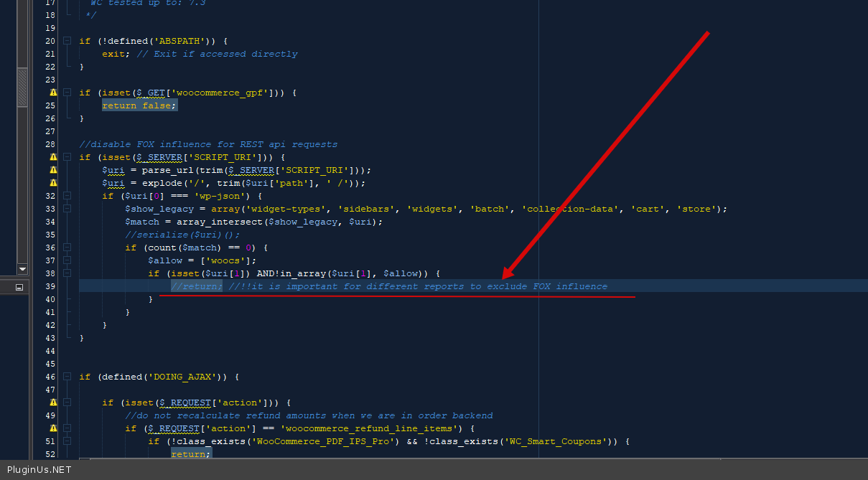The image size is (868, 480).
Task: Fold the count($match) block on line 36
Action: click(x=67, y=248)
